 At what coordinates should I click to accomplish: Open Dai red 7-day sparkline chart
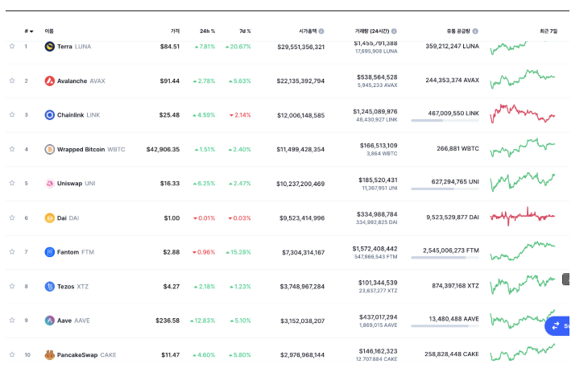(523, 217)
